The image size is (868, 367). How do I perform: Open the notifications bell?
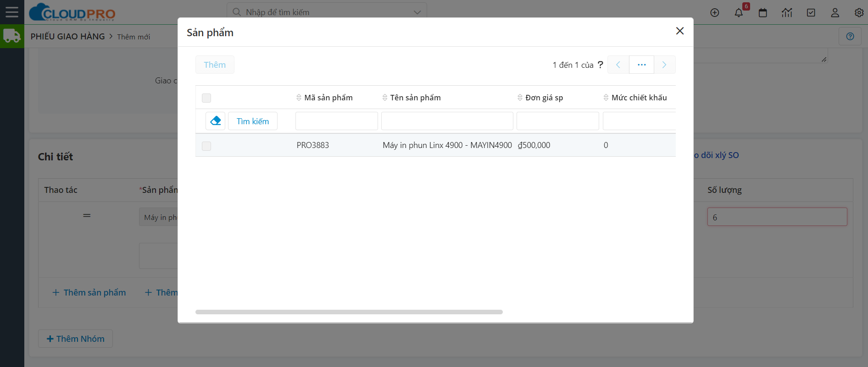point(739,13)
